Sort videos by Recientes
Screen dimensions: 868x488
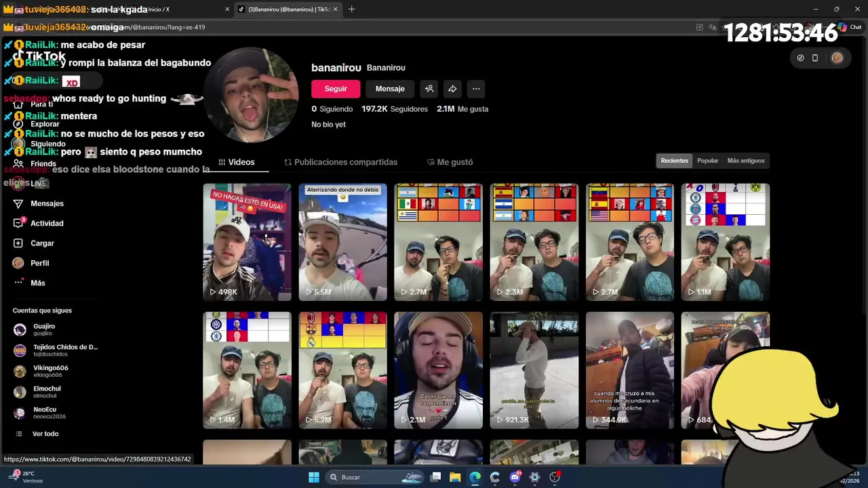pyautogui.click(x=674, y=161)
